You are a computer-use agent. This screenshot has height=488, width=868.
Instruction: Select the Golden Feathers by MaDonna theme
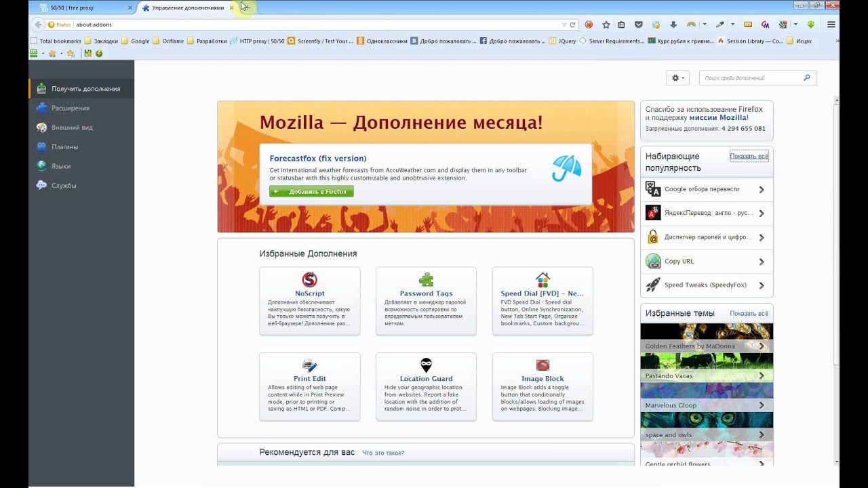click(x=707, y=338)
